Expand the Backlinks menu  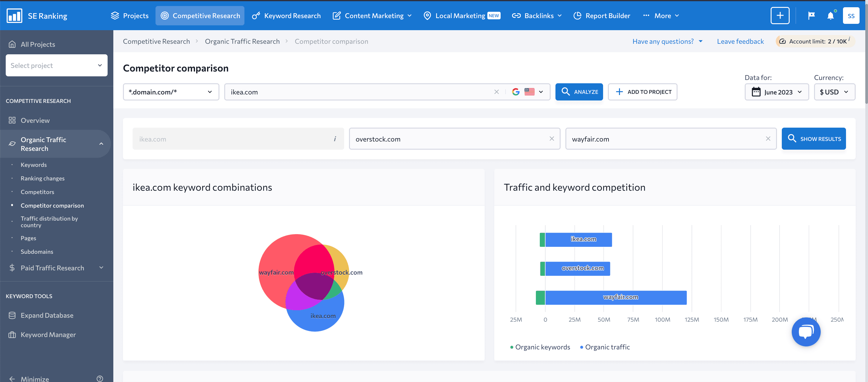[537, 15]
